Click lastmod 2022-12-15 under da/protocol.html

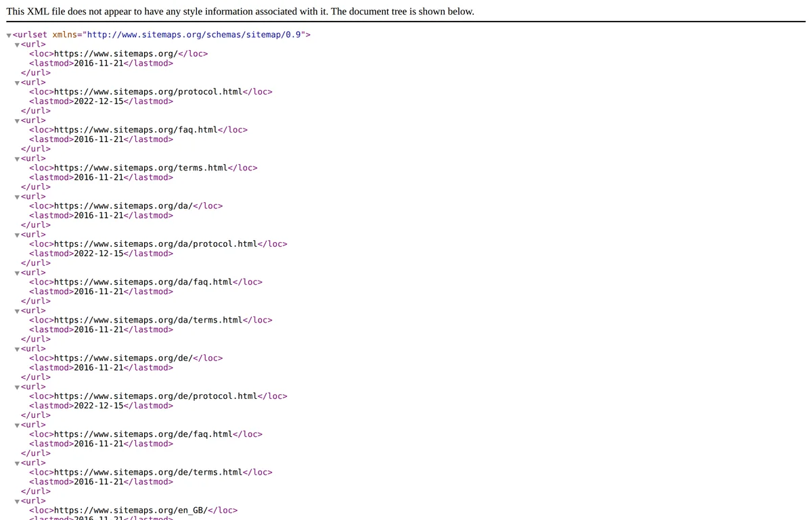click(98, 253)
